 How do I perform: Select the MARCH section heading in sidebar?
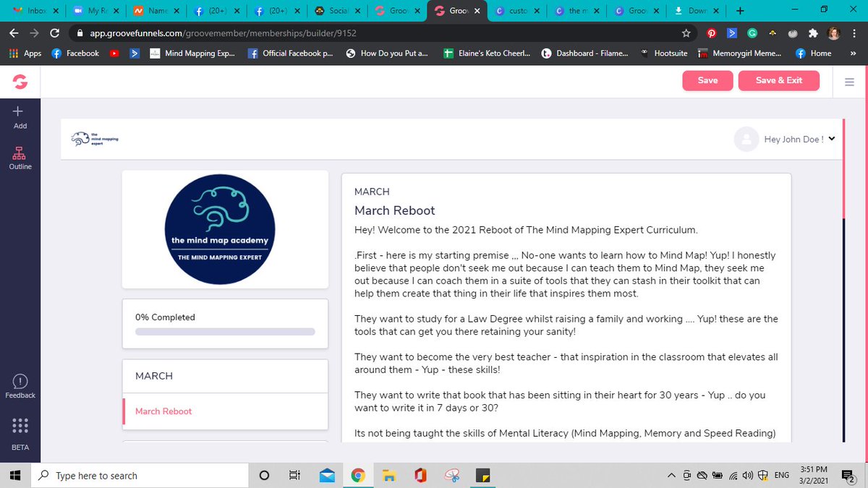click(x=154, y=376)
